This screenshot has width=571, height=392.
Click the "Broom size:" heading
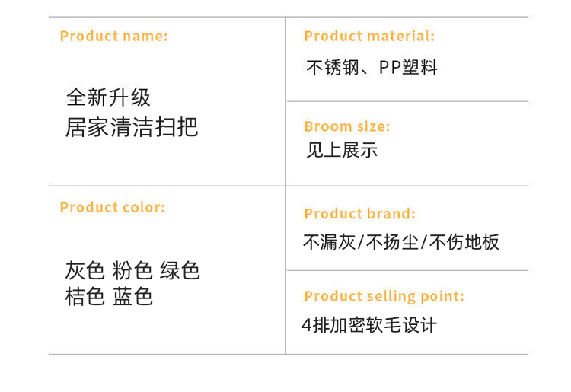(x=346, y=126)
